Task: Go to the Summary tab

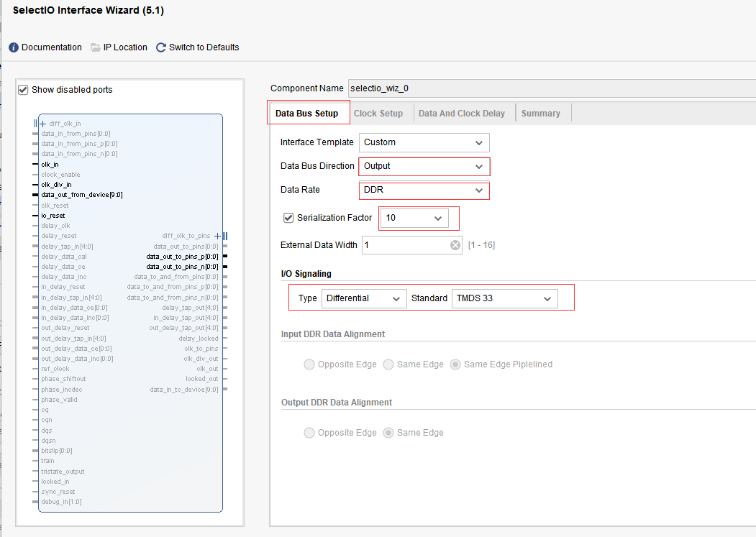Action: point(541,114)
